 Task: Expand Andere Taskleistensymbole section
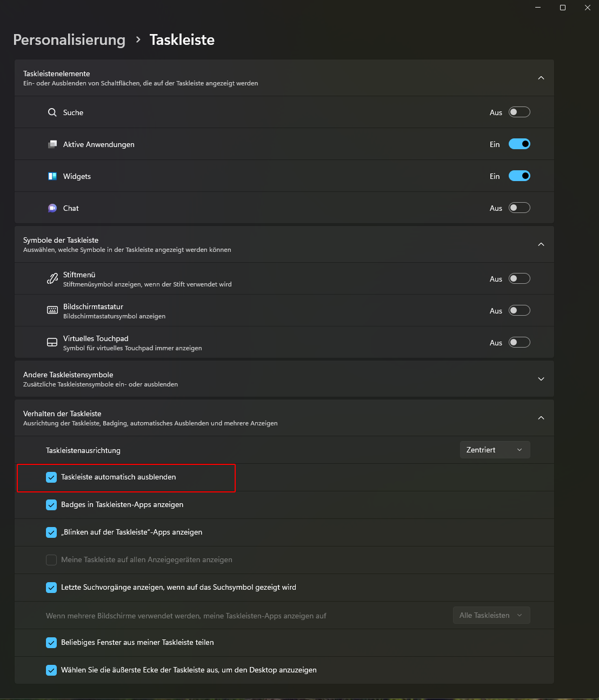point(541,379)
